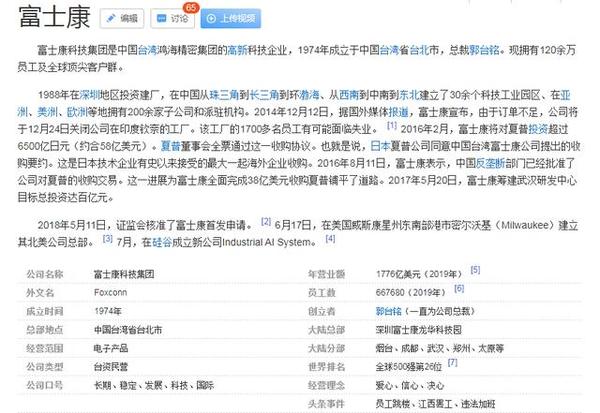
Task: Click reference [6] beside 667680
Action: 459,288
